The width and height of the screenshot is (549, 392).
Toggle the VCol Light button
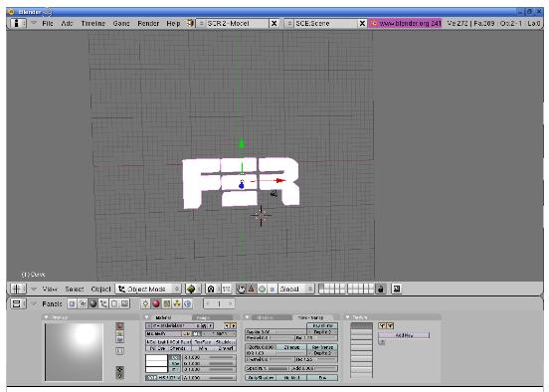coord(157,341)
